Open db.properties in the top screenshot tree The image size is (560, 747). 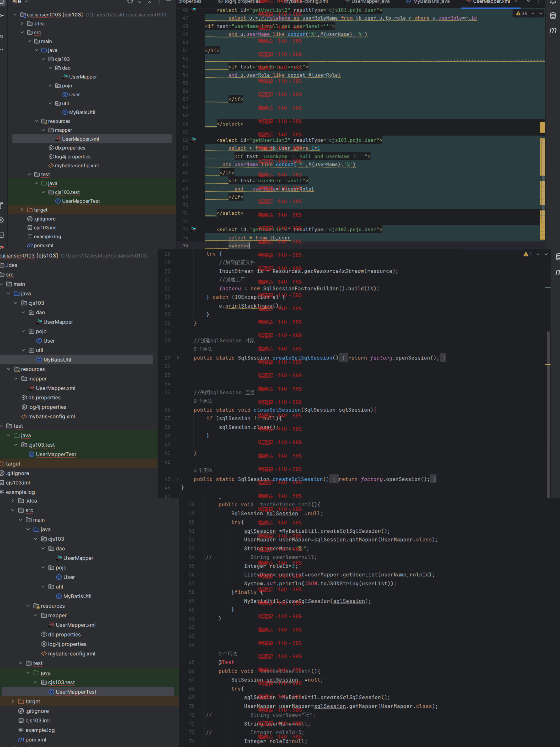67,148
